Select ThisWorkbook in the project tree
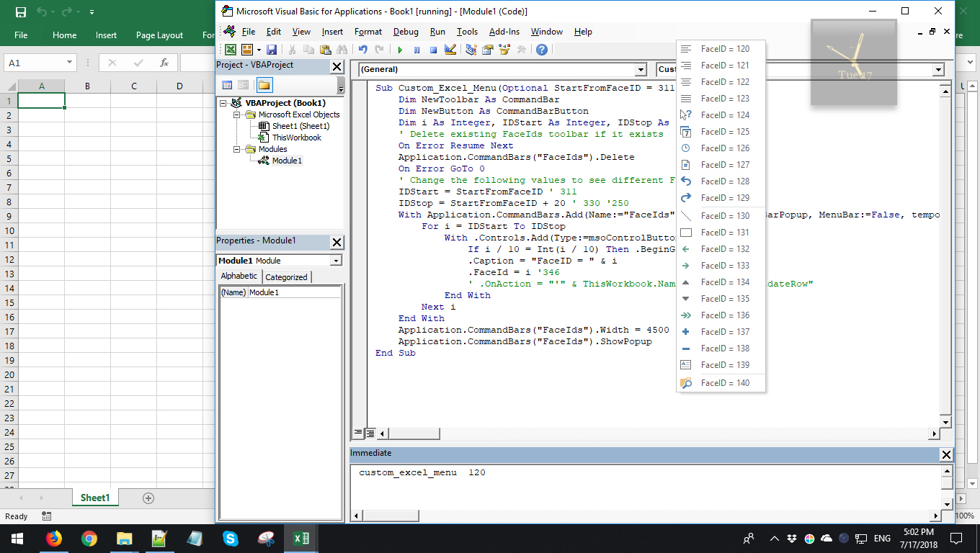980x553 pixels. [296, 138]
